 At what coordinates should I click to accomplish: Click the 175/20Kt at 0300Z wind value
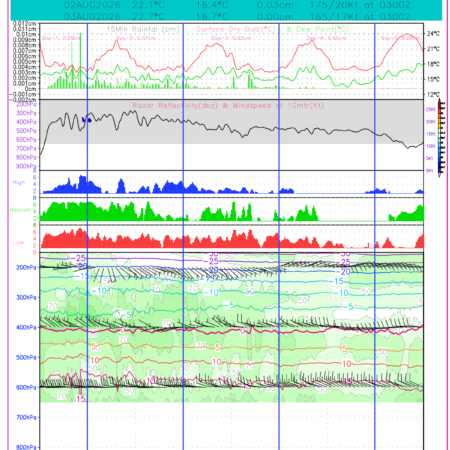tap(360, 5)
